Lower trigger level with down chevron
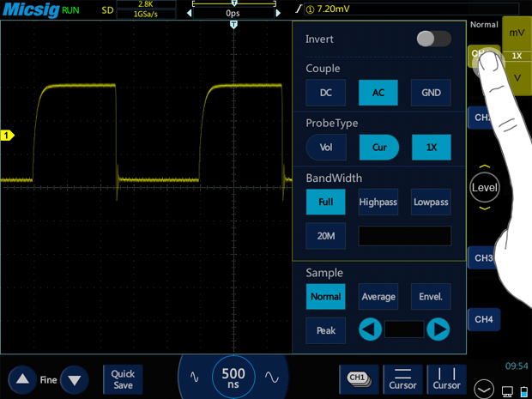532x399 pixels. click(485, 208)
